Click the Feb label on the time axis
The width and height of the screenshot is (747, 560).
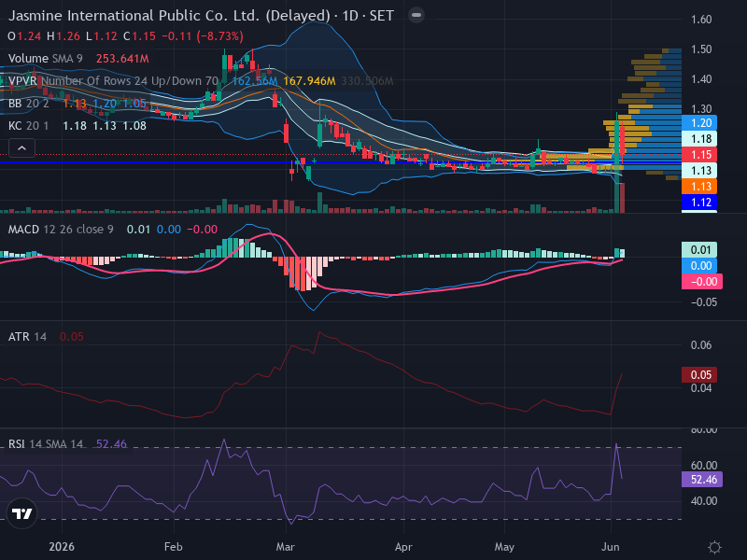point(173,547)
